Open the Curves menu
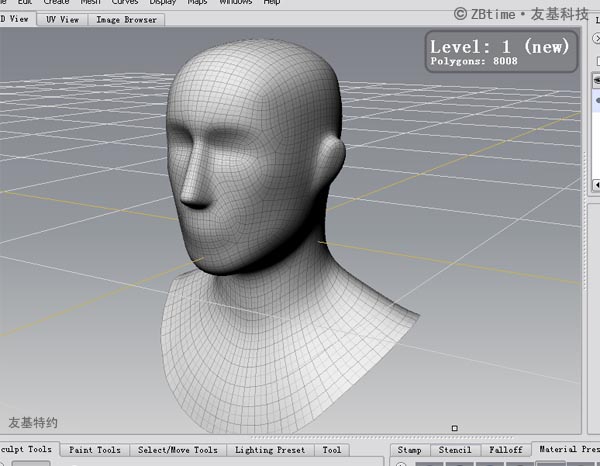This screenshot has height=466, width=600. tap(125, 2)
